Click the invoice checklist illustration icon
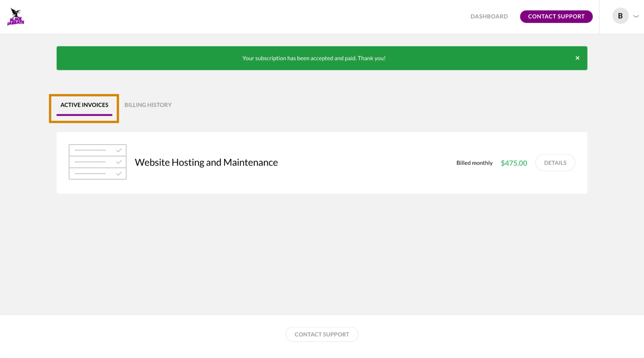The image size is (644, 358). pyautogui.click(x=97, y=162)
